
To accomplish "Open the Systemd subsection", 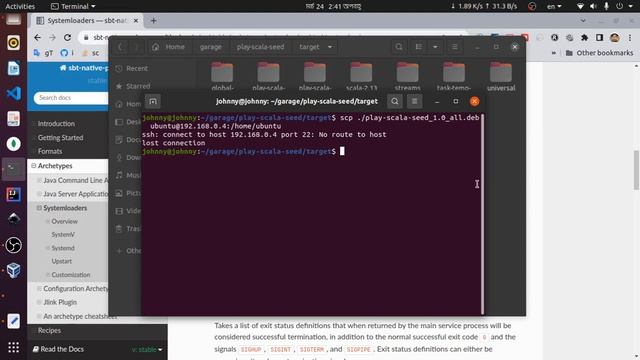I will [x=63, y=248].
